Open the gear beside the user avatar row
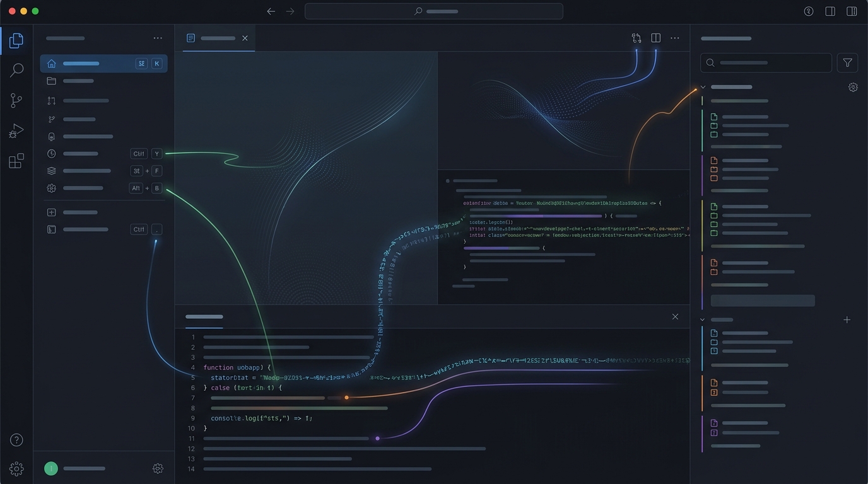This screenshot has width=868, height=484. pos(158,468)
